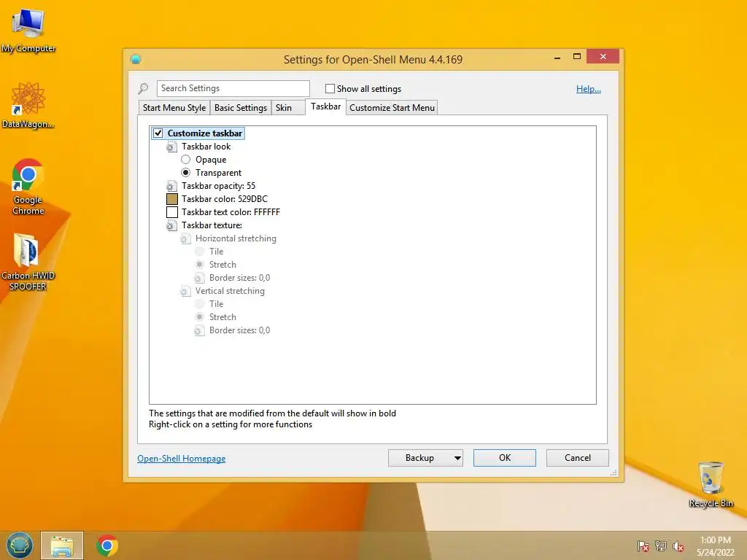747x560 pixels.
Task: Switch to the Basic Settings tab
Action: coord(241,108)
